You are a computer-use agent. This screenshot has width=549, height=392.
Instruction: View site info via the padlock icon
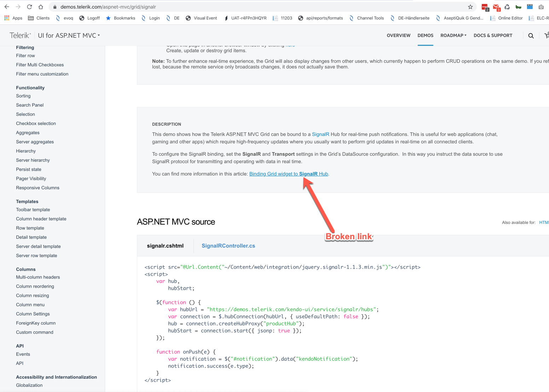55,7
